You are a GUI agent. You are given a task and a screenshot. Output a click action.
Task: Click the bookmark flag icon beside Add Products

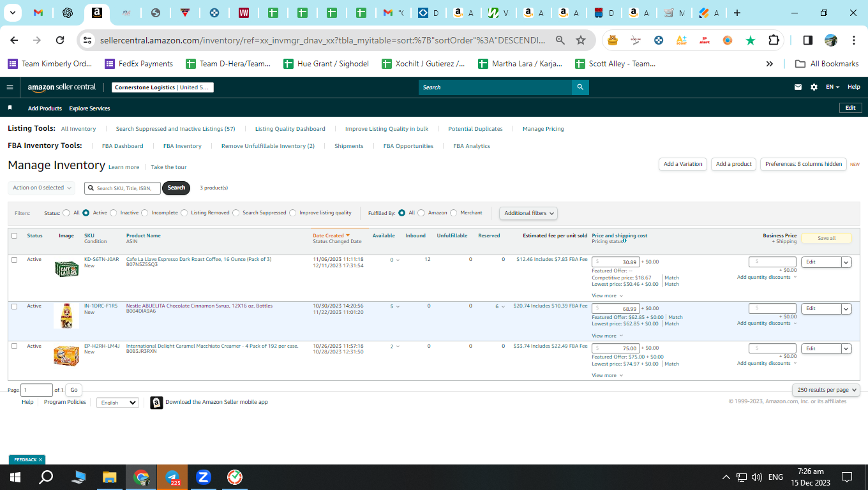[10, 108]
